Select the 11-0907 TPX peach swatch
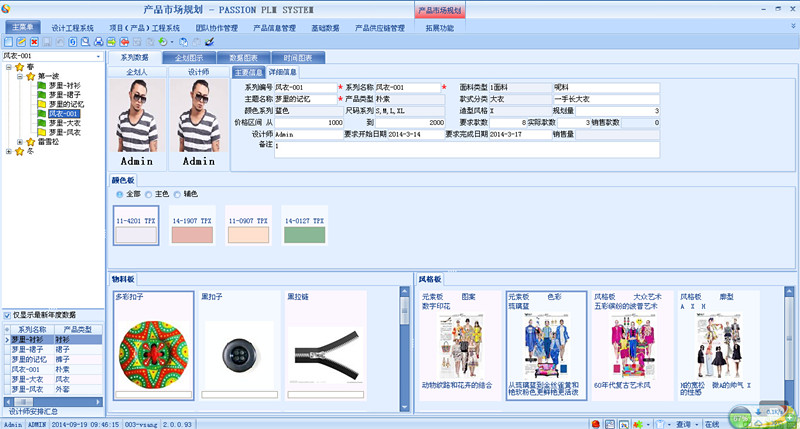800x429 pixels. tap(248, 225)
